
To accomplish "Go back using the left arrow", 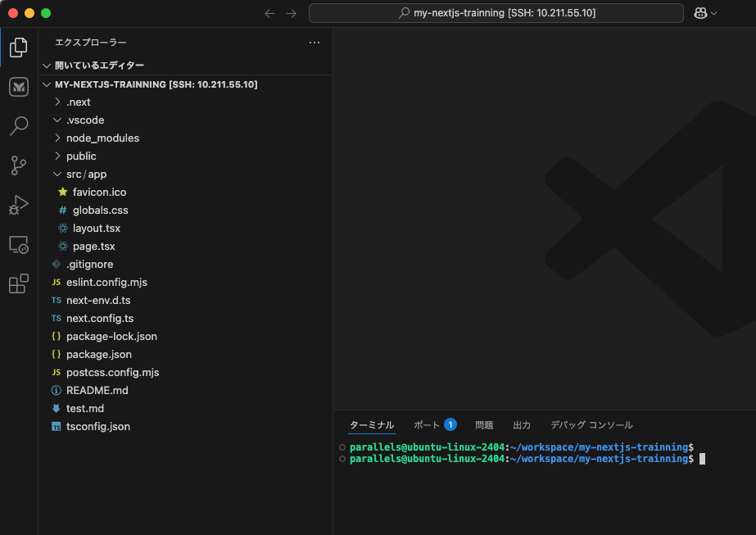I will [x=270, y=13].
